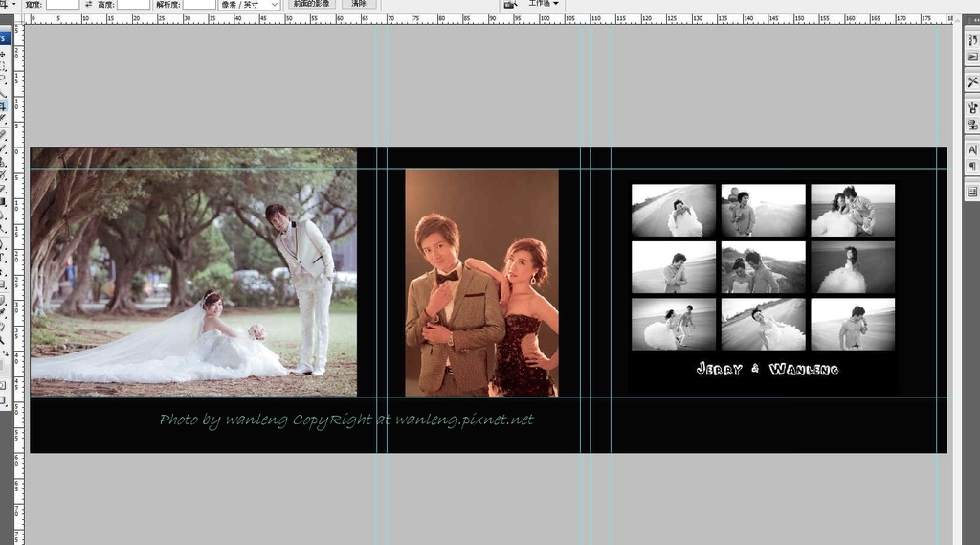This screenshot has width=980, height=545.
Task: Expand the workspace dropdown menu
Action: point(545,5)
